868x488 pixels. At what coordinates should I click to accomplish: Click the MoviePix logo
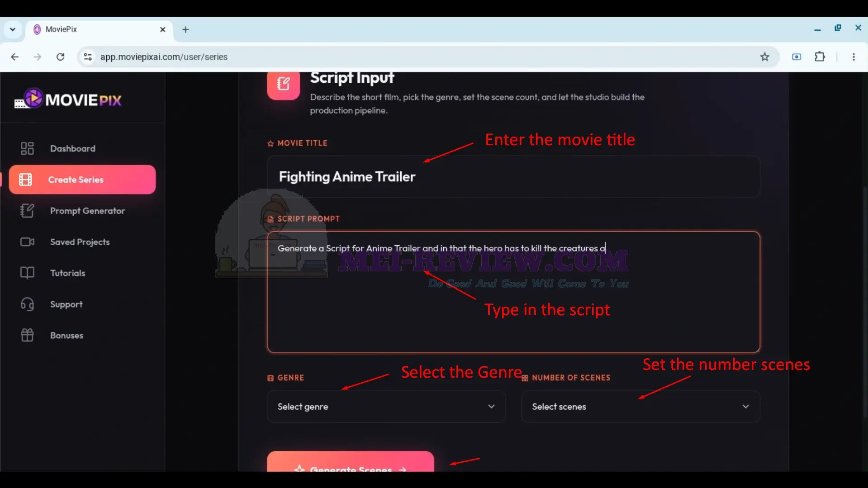pos(68,99)
